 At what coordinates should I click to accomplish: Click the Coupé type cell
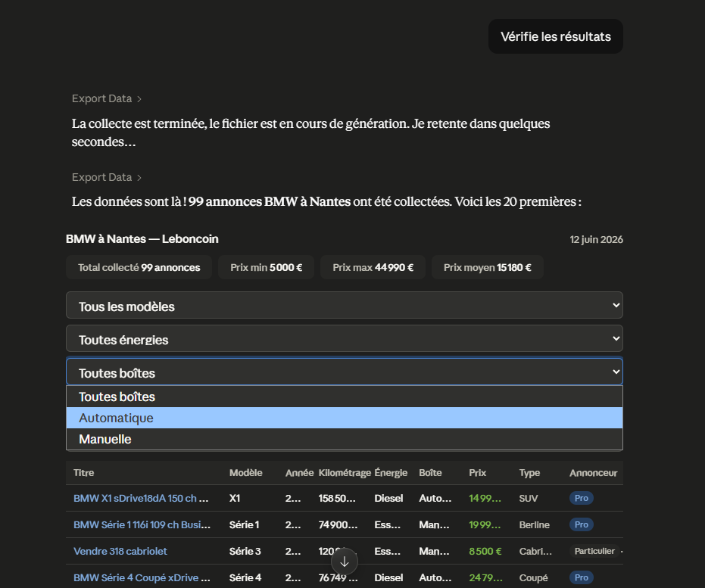(x=533, y=578)
